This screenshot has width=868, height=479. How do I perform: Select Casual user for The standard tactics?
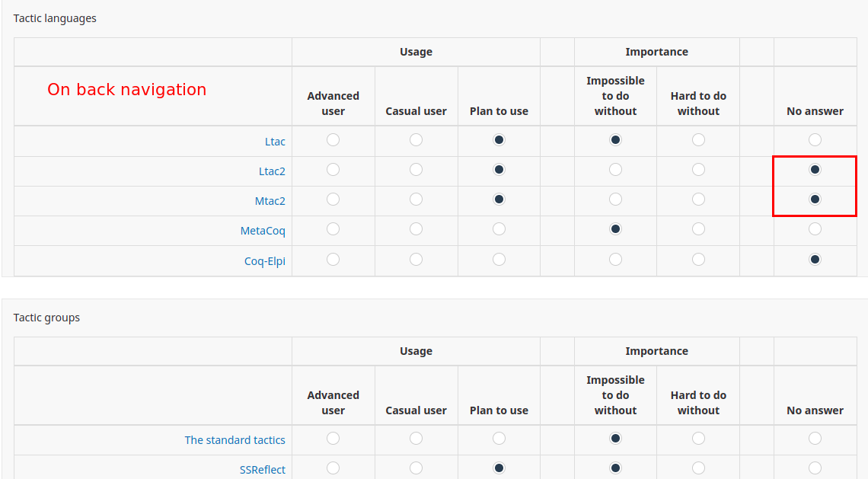tap(416, 439)
